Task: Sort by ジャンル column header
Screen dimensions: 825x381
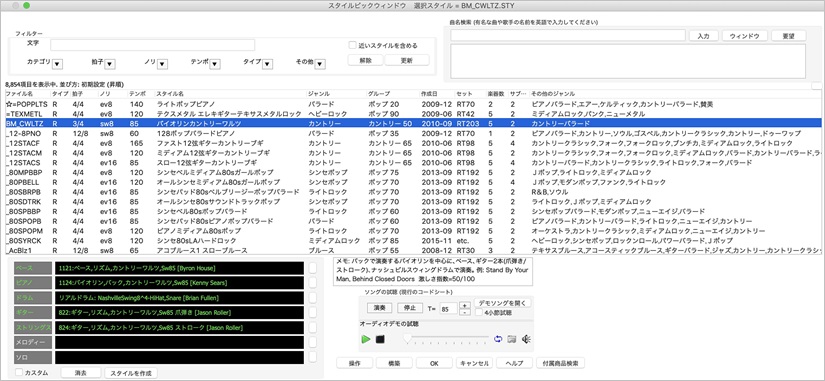Action: click(x=336, y=94)
